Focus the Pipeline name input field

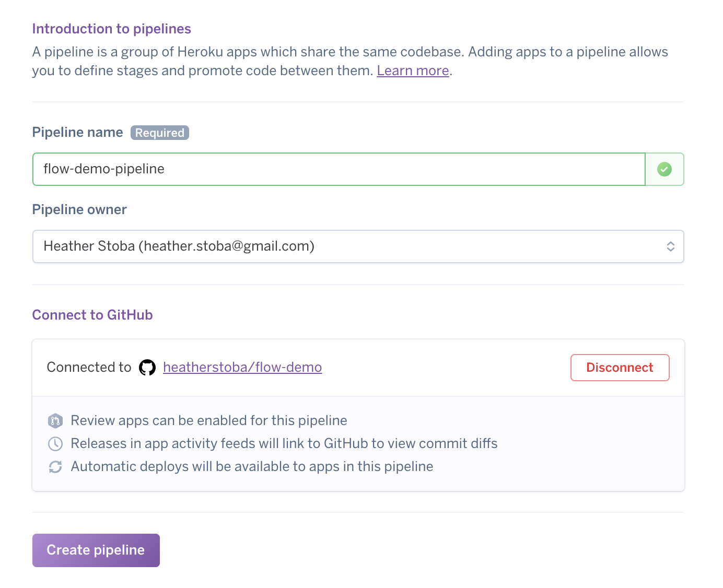[339, 169]
